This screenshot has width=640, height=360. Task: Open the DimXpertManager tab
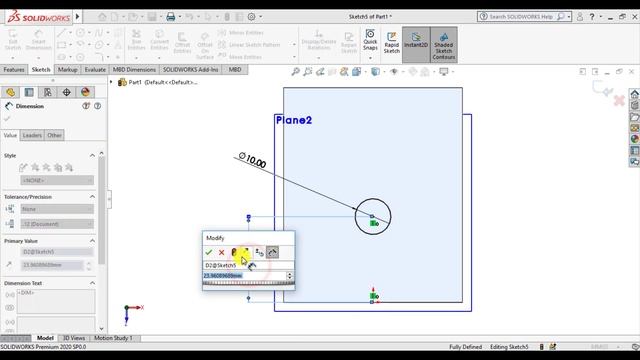67,92
